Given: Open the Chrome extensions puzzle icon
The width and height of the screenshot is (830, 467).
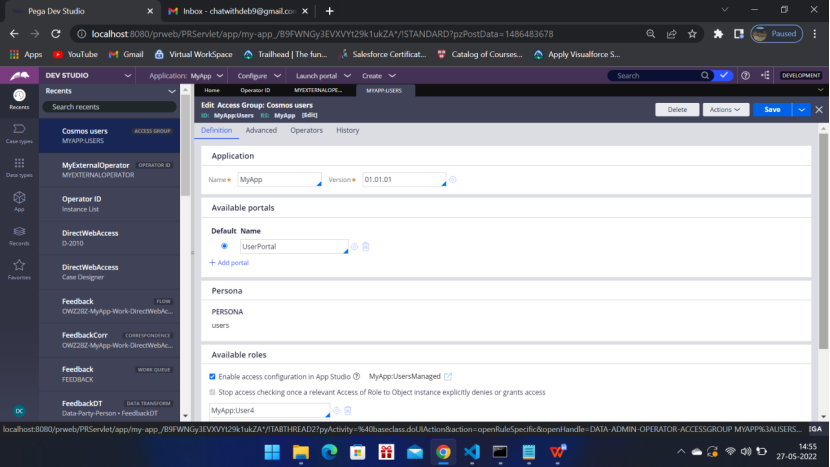Looking at the screenshot, I should pyautogui.click(x=718, y=34).
